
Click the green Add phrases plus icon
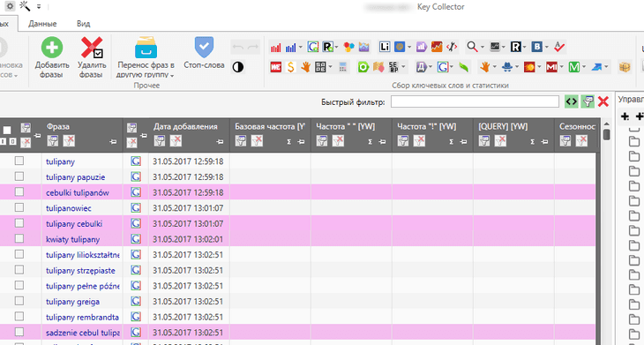pos(52,48)
